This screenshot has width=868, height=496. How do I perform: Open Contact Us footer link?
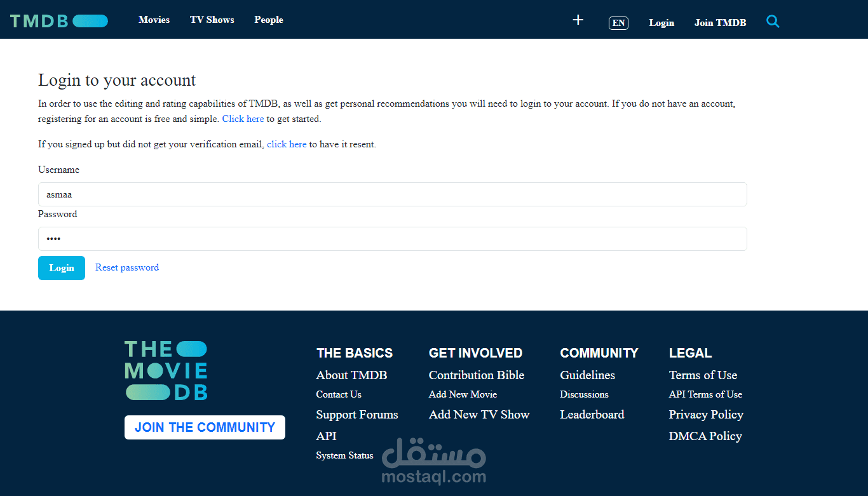tap(339, 394)
